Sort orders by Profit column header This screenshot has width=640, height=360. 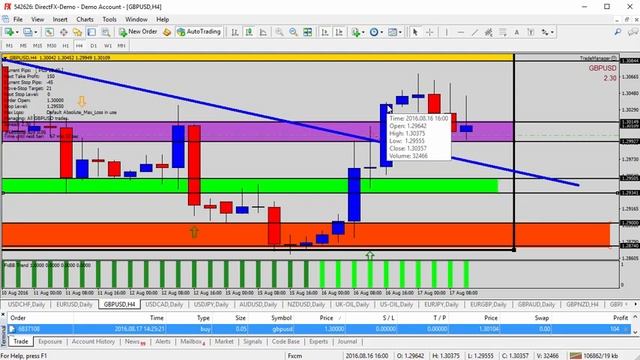click(620, 318)
